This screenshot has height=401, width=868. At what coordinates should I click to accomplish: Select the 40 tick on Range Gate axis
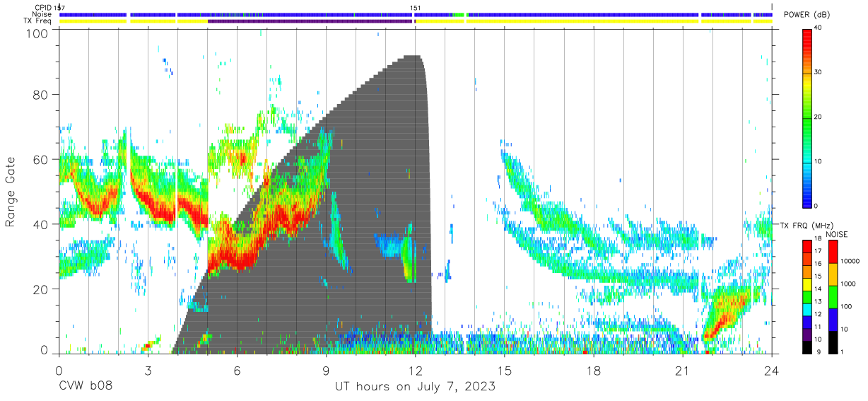coord(41,224)
